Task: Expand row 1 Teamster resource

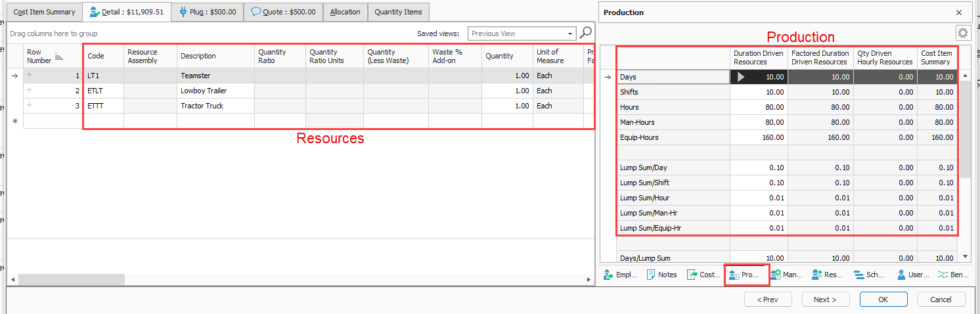Action: point(30,76)
